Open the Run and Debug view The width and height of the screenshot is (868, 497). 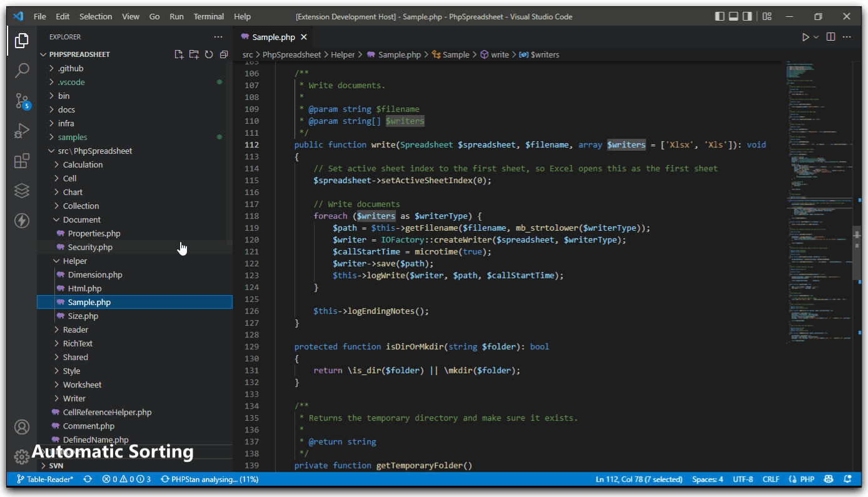22,131
